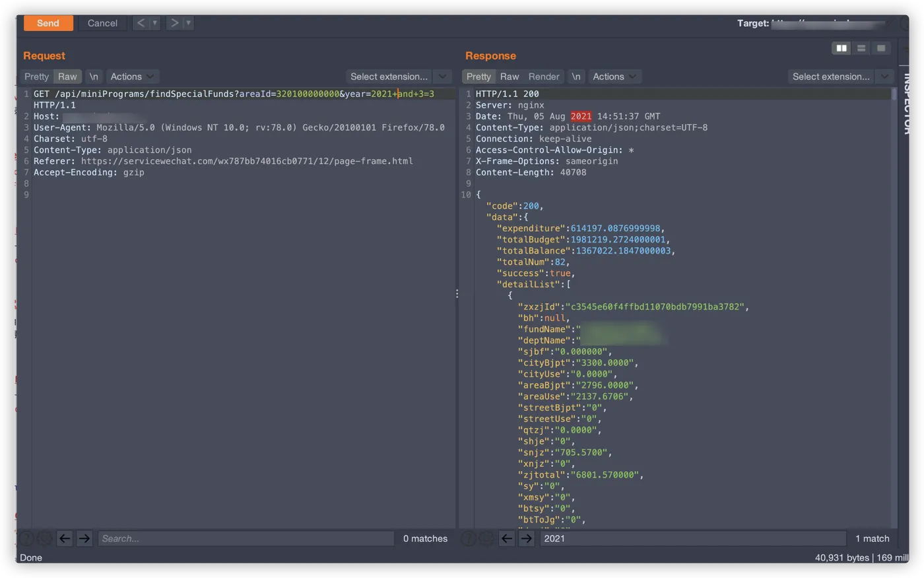Click the 0 matches label
Image resolution: width=924 pixels, height=578 pixels.
click(425, 538)
